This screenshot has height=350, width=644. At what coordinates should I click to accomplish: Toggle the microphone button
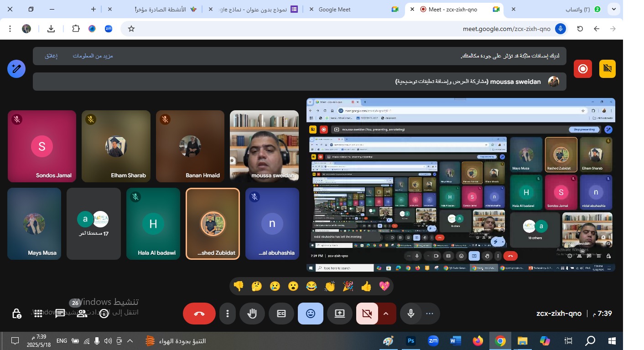tap(411, 314)
